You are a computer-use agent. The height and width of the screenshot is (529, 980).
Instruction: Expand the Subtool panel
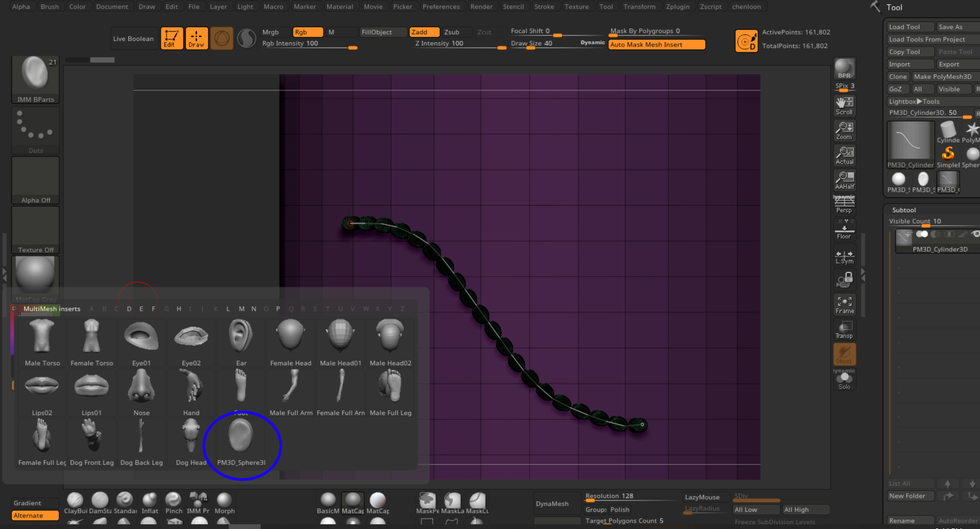pyautogui.click(x=904, y=210)
